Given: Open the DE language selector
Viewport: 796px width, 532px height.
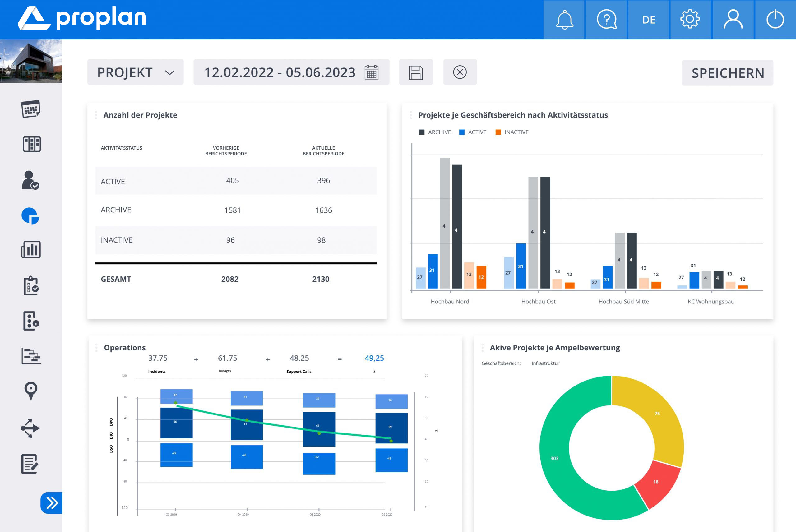Looking at the screenshot, I should pyautogui.click(x=648, y=20).
